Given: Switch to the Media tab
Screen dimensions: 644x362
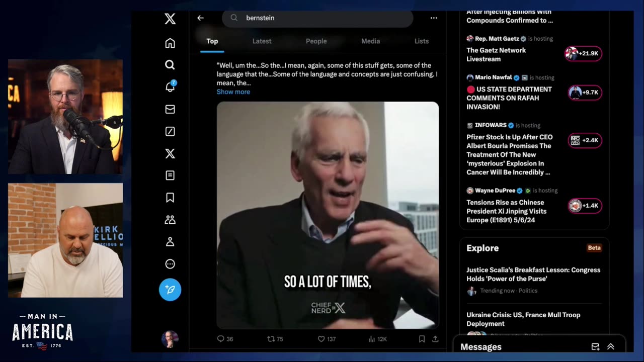Looking at the screenshot, I should coord(370,41).
